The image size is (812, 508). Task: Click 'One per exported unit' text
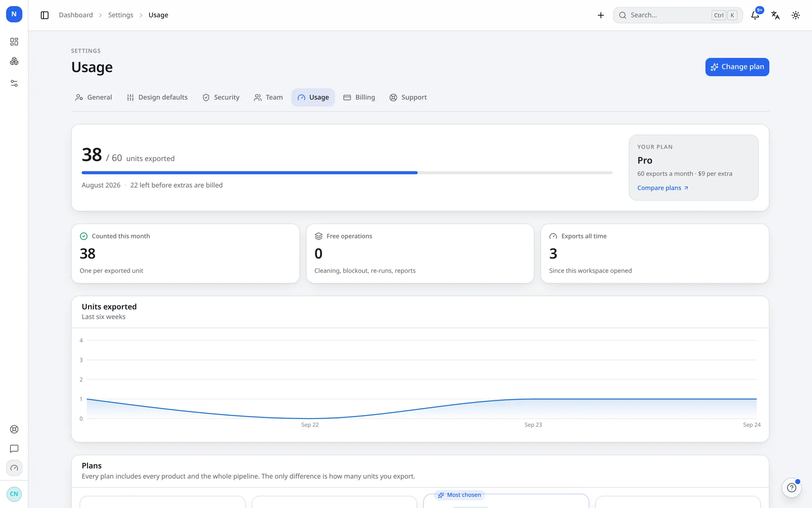(111, 271)
